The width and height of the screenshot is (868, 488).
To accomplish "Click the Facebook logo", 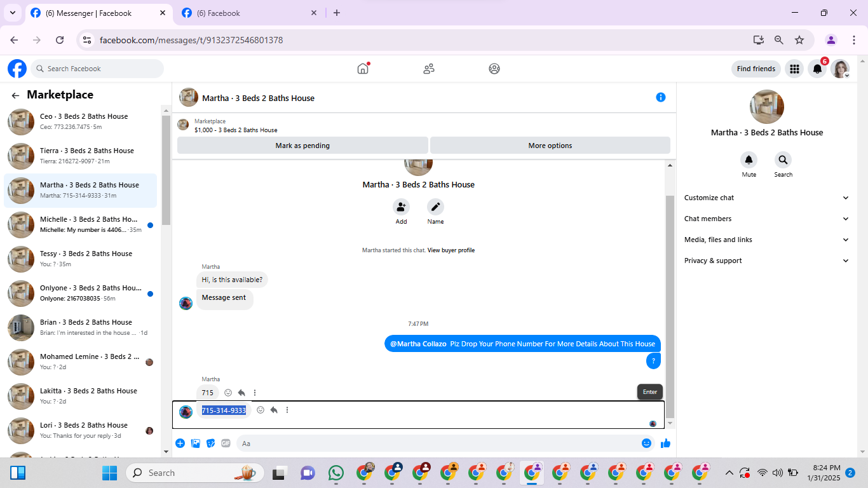I will click(x=17, y=69).
